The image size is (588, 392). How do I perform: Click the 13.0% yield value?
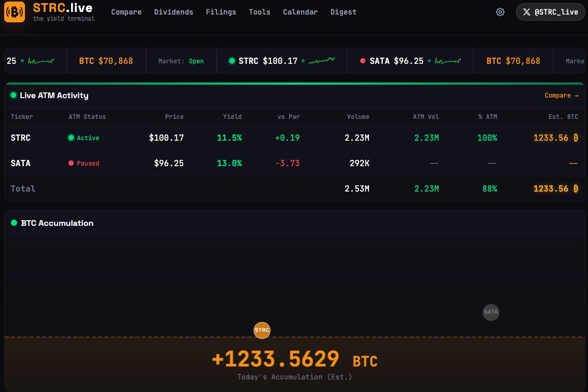(x=229, y=163)
